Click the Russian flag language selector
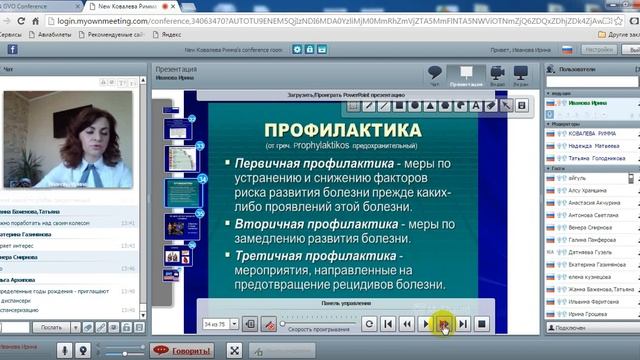640x360 pixels. pyautogui.click(x=567, y=50)
